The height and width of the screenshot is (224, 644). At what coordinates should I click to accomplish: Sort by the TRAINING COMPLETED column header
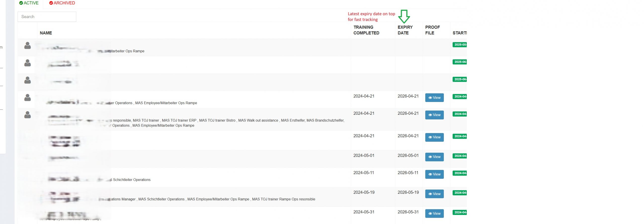366,30
